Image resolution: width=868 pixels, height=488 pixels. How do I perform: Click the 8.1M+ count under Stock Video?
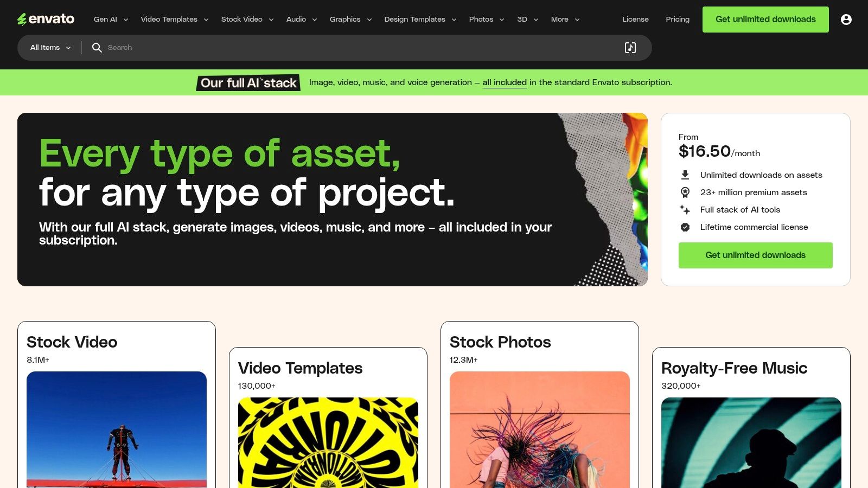point(38,360)
